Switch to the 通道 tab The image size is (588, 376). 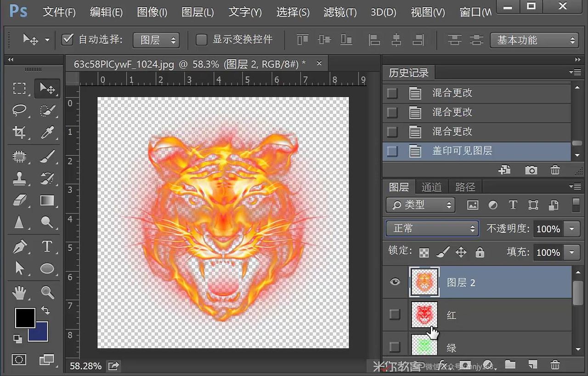pyautogui.click(x=431, y=187)
